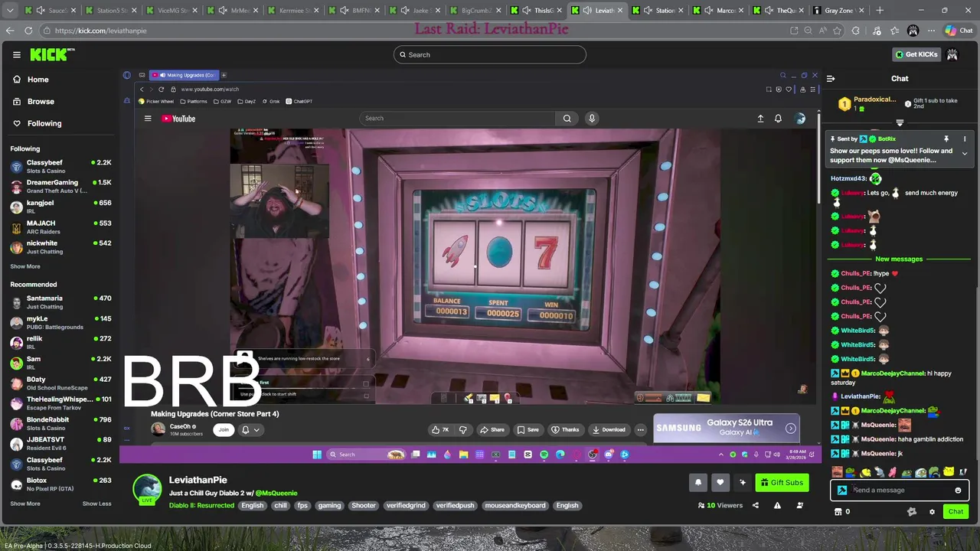The image size is (980, 551).
Task: Report the stream warning icon
Action: pos(777,505)
